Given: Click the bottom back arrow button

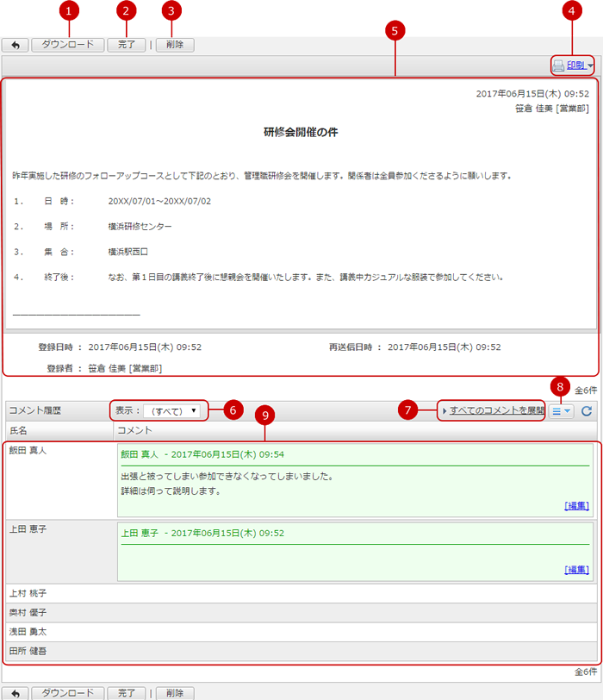Looking at the screenshot, I should [15, 693].
